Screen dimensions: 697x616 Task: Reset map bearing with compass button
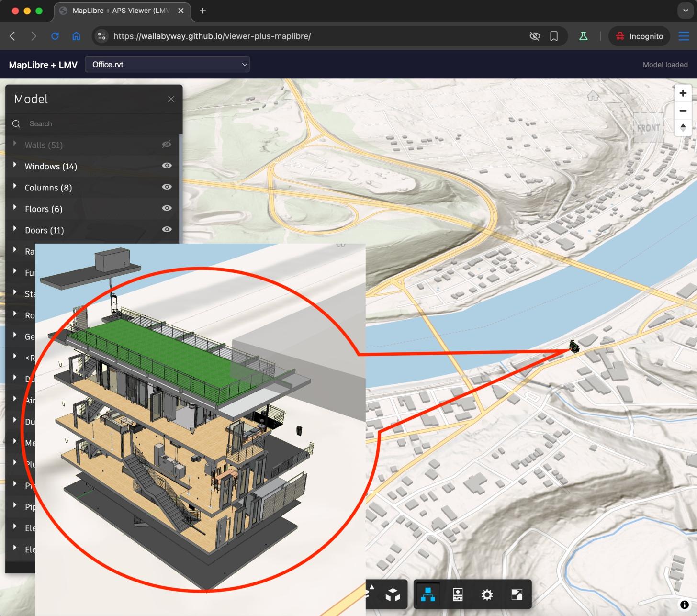pos(683,128)
